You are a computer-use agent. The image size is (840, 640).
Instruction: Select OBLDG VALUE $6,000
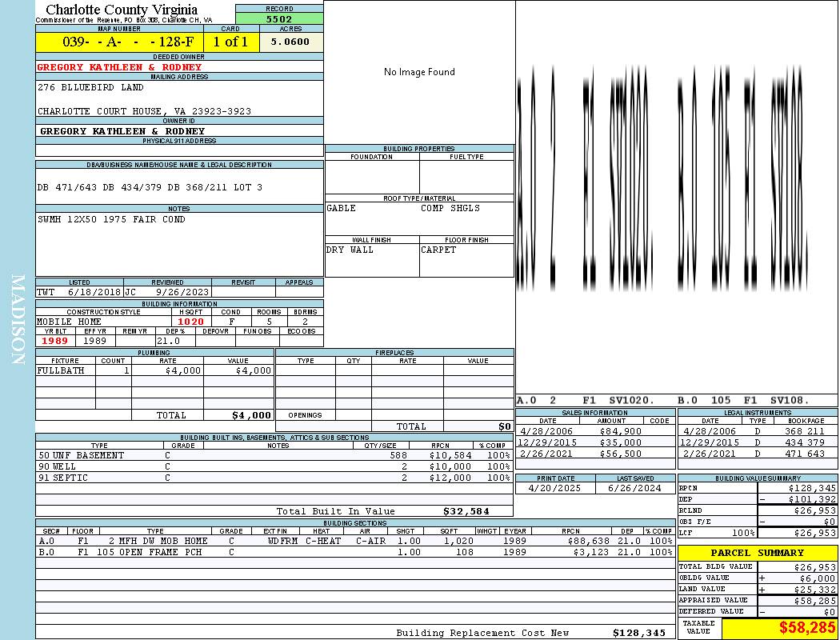(x=818, y=578)
